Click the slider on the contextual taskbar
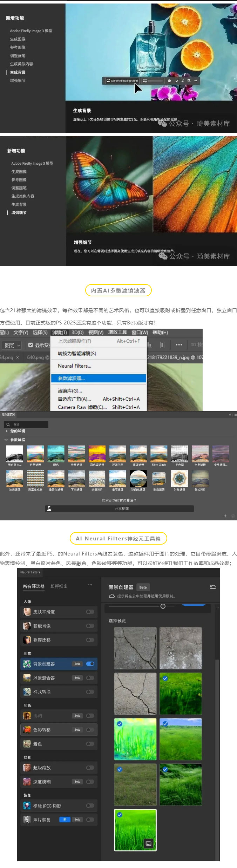Viewport: 237px width, 868px height. tap(156, 81)
